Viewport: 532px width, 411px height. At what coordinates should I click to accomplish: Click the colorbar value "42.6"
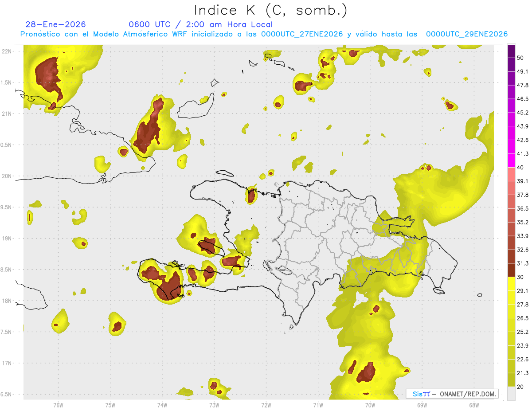pos(523,140)
